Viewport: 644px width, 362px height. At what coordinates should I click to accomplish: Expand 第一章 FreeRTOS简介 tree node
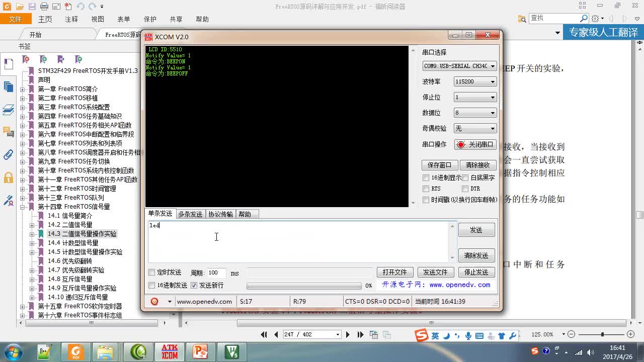(x=22, y=89)
